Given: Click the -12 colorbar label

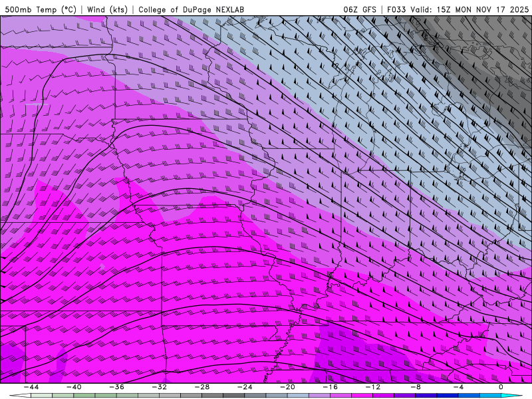Looking at the screenshot, I should 373,387.
